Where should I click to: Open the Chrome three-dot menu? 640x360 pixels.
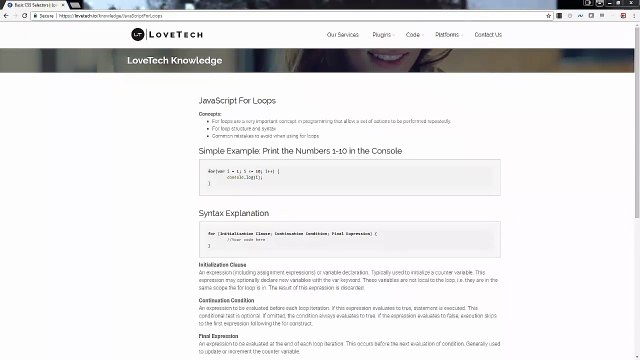click(x=634, y=16)
